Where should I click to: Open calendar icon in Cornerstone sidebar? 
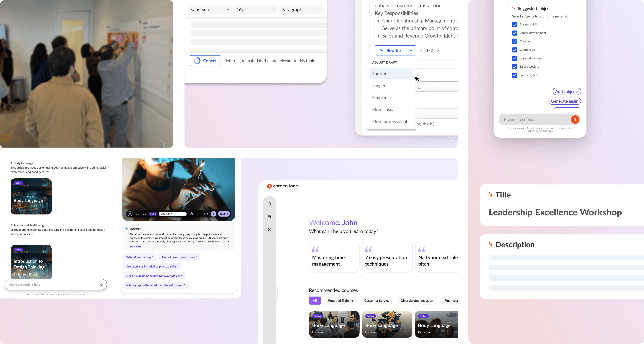pyautogui.click(x=269, y=217)
